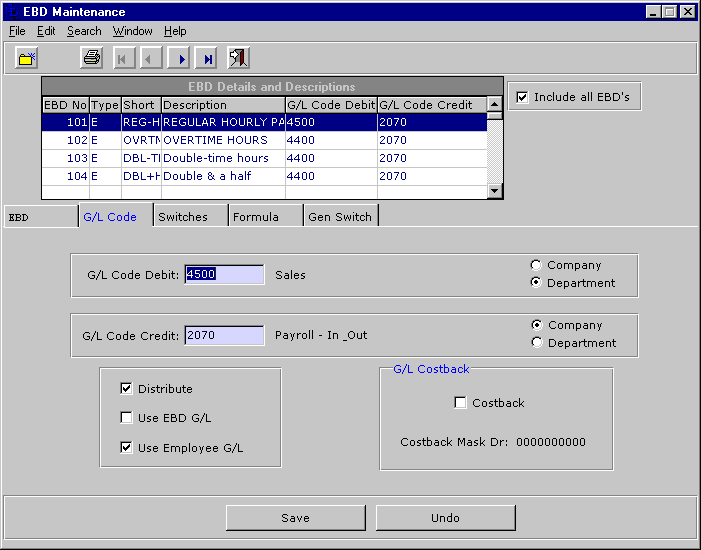
Task: Uncheck Include all EBD's checkbox
Action: (x=522, y=97)
